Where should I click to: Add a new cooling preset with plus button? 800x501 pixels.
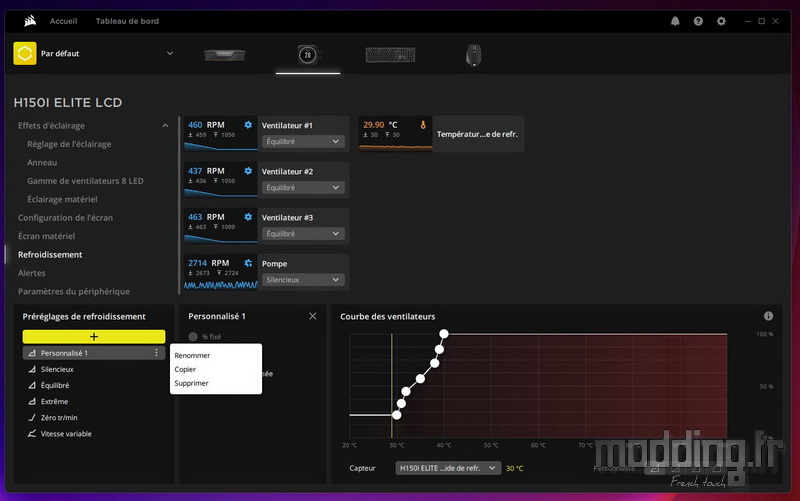[94, 336]
